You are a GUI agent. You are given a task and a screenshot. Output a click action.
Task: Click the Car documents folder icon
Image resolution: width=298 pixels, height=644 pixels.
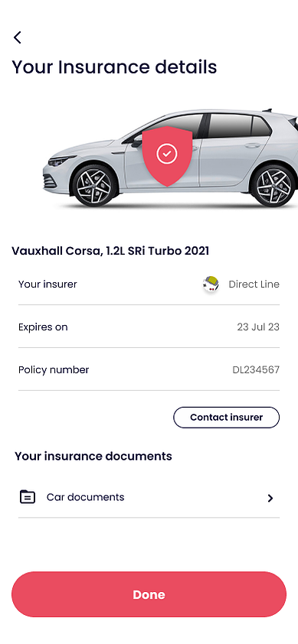[x=28, y=497]
